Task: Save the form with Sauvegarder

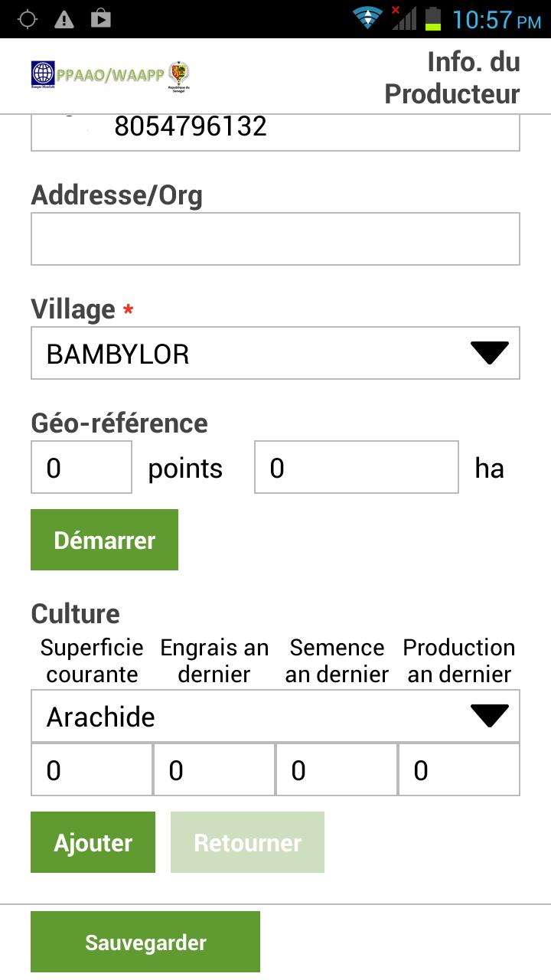Action: pyautogui.click(x=145, y=942)
